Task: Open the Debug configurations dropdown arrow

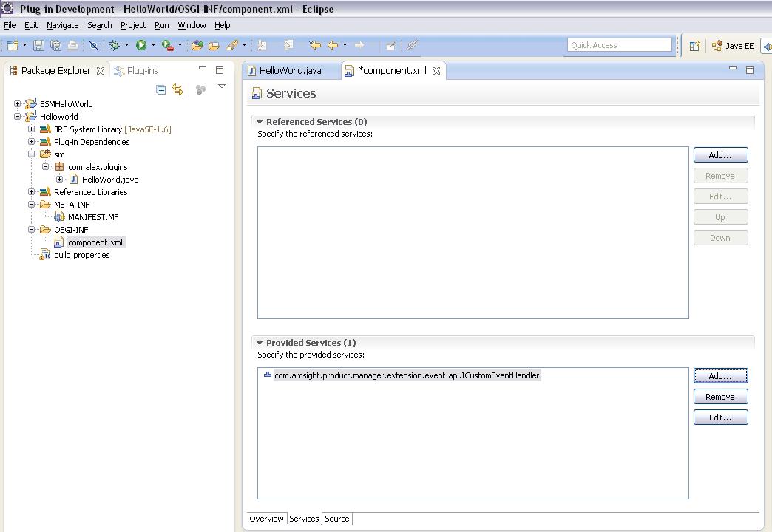Action: [126, 45]
